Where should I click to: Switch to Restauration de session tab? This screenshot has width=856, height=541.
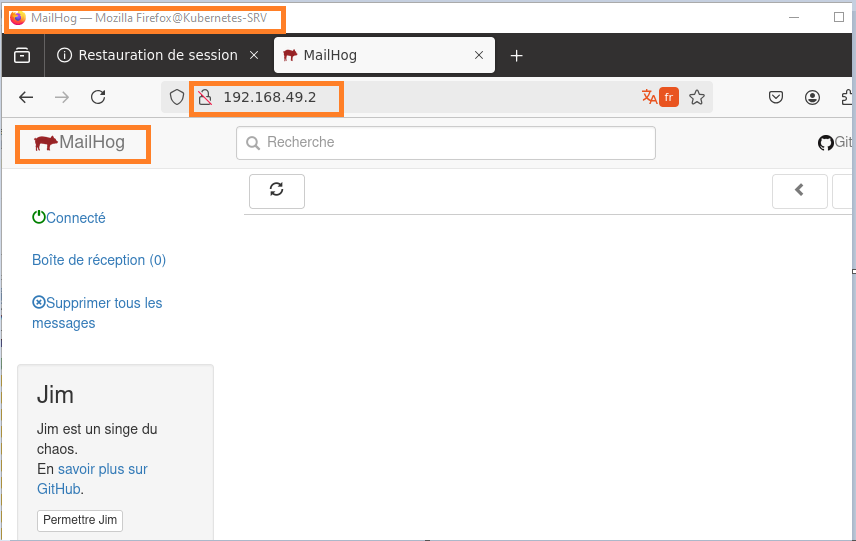tap(148, 55)
